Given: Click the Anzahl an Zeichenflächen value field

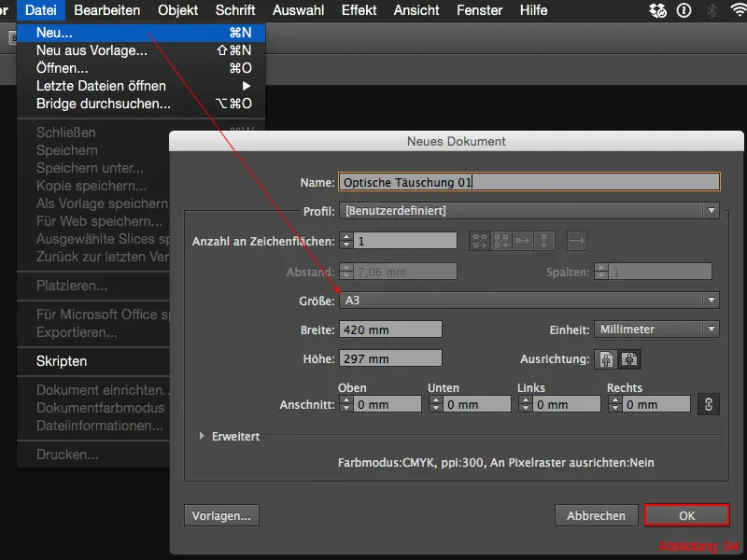Looking at the screenshot, I should (405, 241).
